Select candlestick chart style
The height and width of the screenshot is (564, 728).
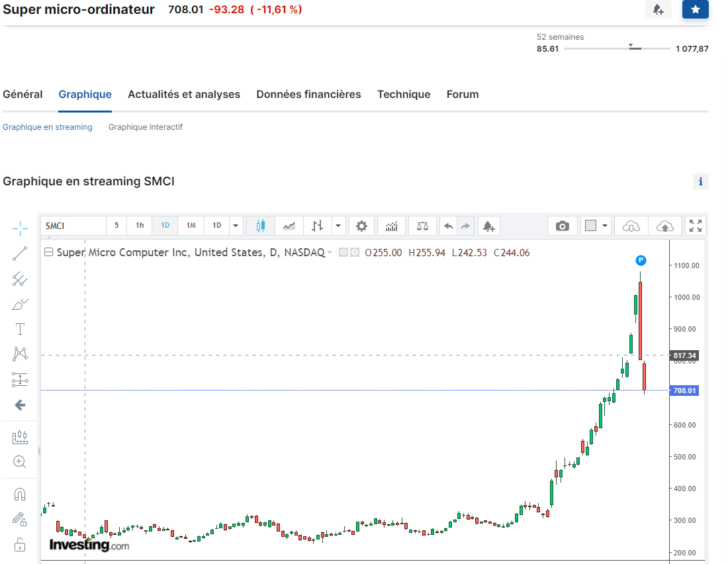click(x=261, y=226)
